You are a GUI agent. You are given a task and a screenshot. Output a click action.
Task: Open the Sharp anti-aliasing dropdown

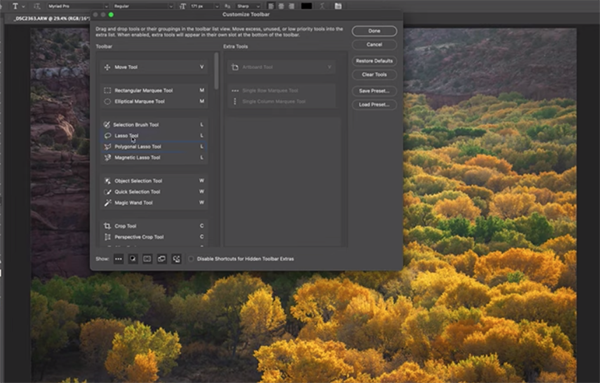tap(248, 6)
